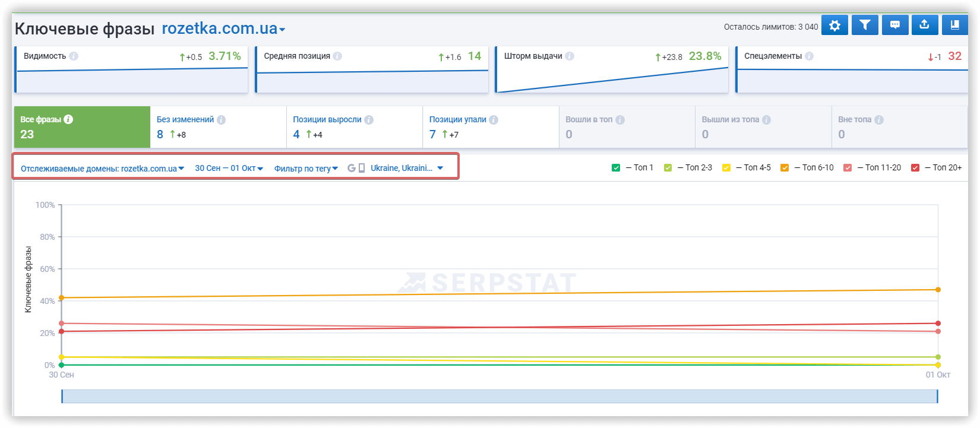Open the comment bubble button
The height and width of the screenshot is (428, 980).
pos(895,25)
